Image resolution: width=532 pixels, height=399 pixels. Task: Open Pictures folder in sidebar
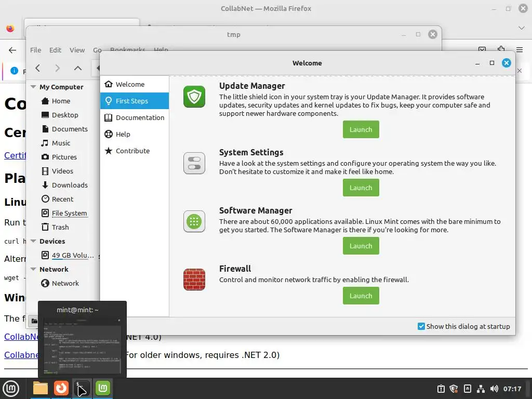tap(63, 157)
